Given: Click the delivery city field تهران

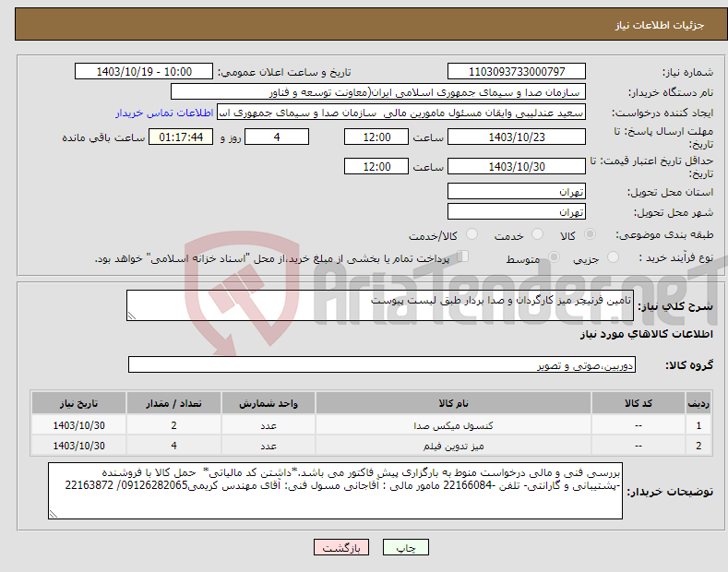Looking at the screenshot, I should click(517, 211).
